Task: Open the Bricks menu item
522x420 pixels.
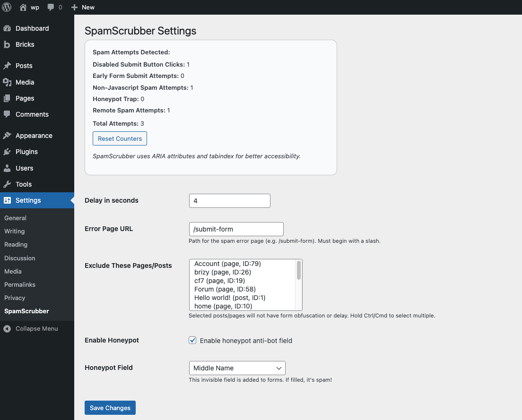Action: pos(25,44)
